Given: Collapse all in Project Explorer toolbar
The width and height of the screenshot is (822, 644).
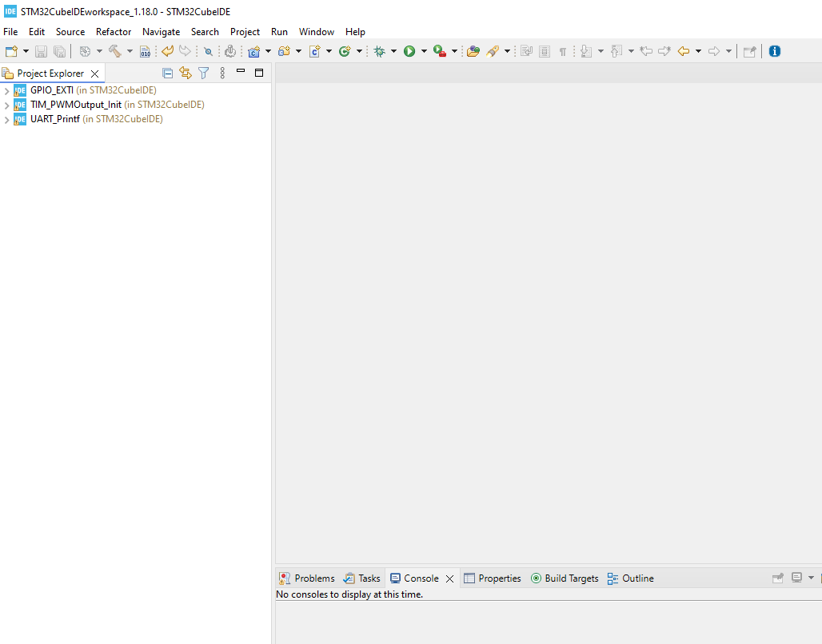Looking at the screenshot, I should point(168,74).
